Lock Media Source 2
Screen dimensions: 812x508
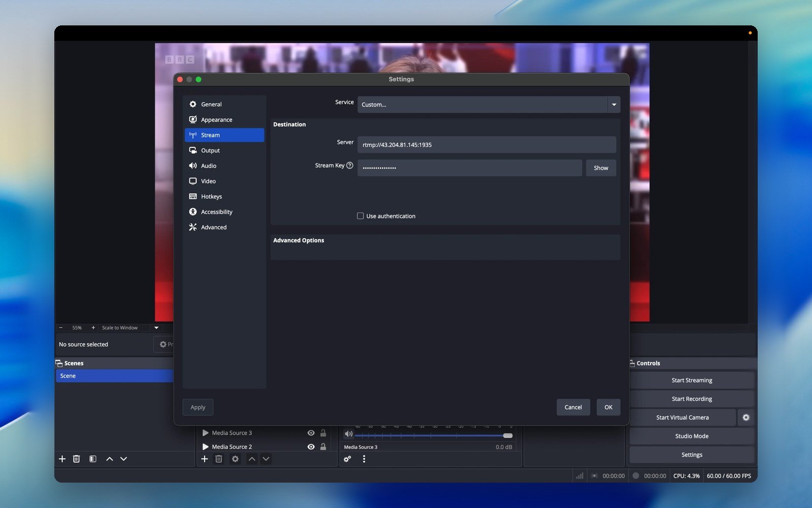click(323, 447)
